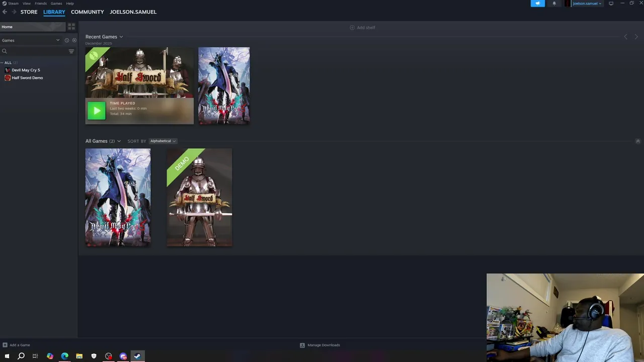Open Windows Security shield from taskbar
644x362 pixels.
tap(94, 356)
